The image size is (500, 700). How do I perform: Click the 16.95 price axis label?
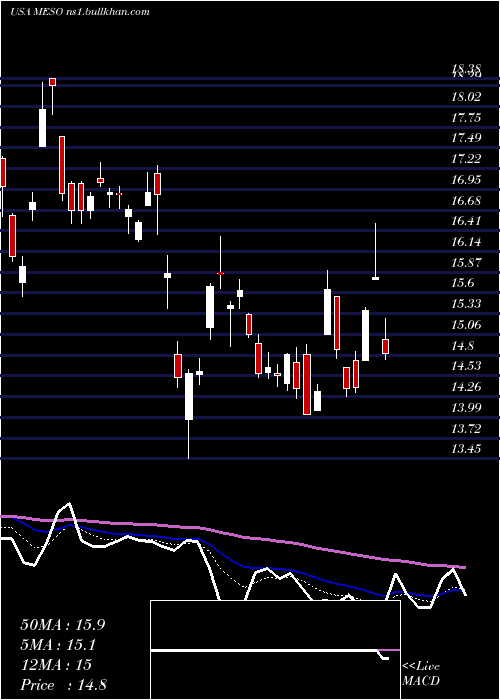[x=466, y=180]
